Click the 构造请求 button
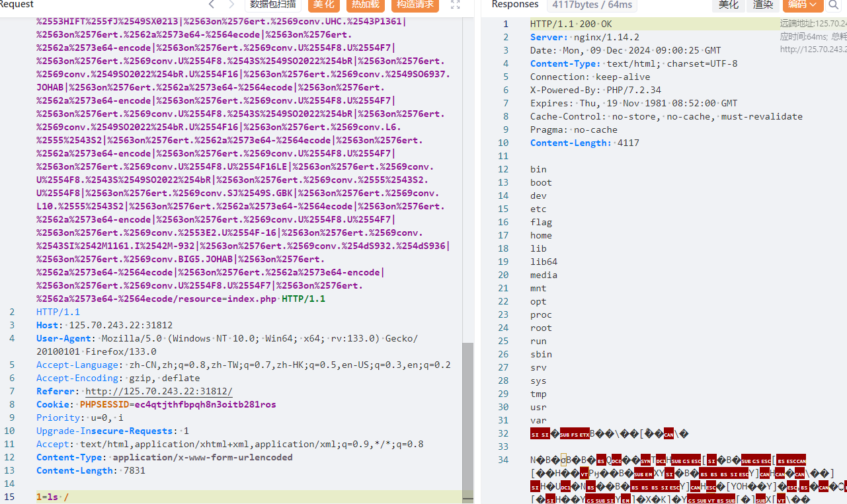The height and width of the screenshot is (504, 847). [415, 5]
